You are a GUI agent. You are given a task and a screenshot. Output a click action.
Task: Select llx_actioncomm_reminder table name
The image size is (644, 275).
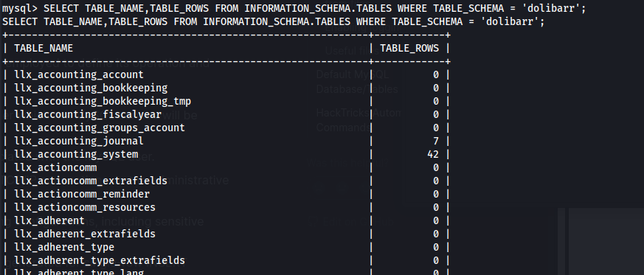pos(82,194)
